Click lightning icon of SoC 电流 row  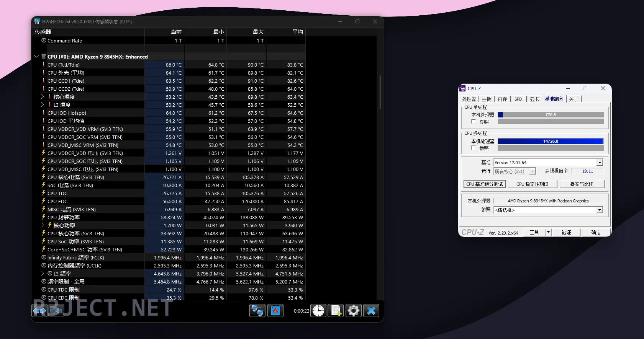[44, 185]
